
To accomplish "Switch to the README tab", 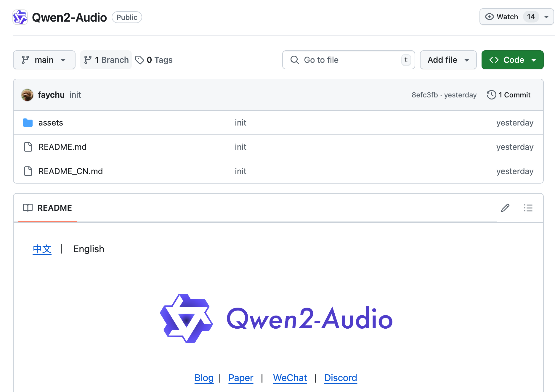I will [x=54, y=208].
